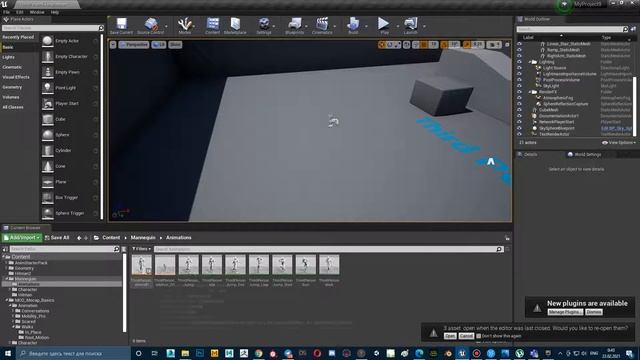
Task: Collapse the RenderFX folder in World Outliner
Action: tap(530, 92)
